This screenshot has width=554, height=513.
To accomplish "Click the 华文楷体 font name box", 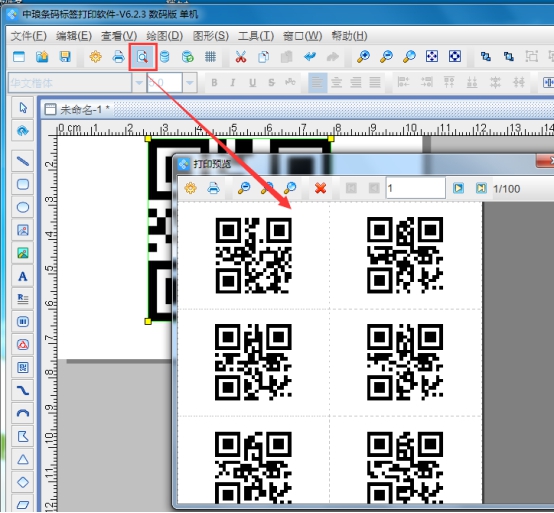I will click(x=70, y=83).
